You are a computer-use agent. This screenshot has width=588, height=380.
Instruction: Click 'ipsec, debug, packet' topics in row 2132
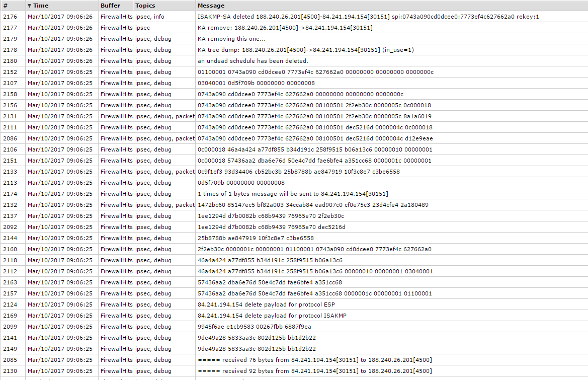pyautogui.click(x=165, y=205)
